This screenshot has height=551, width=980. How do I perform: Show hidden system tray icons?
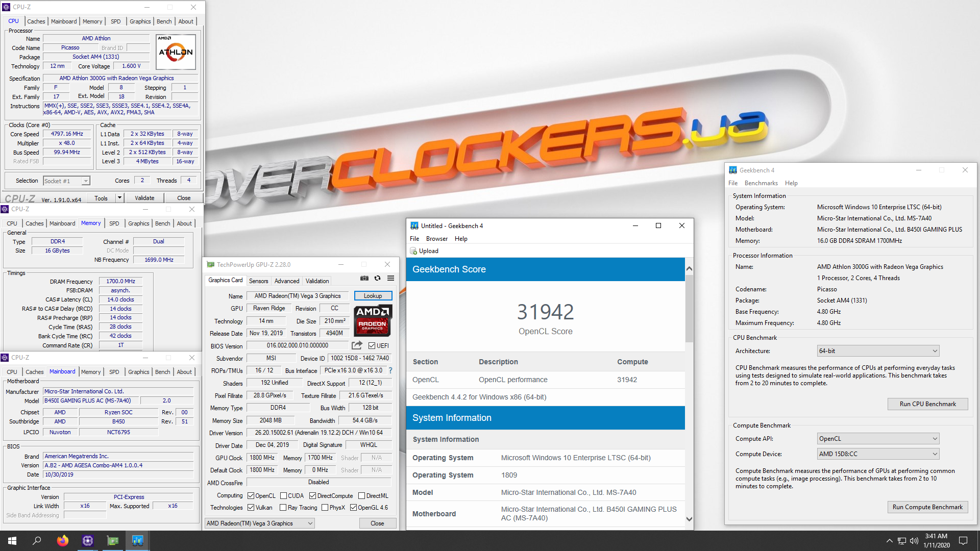coord(889,541)
